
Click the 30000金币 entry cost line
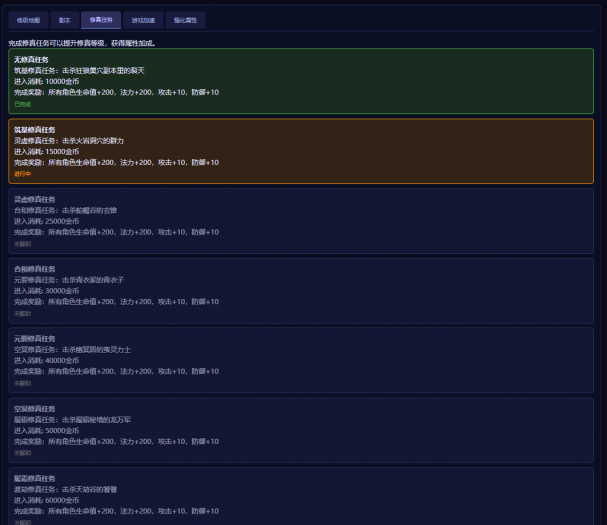[47, 290]
